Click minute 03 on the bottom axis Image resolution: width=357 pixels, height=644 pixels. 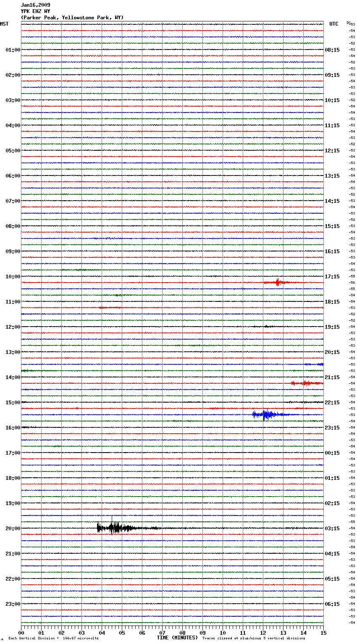coord(81,633)
